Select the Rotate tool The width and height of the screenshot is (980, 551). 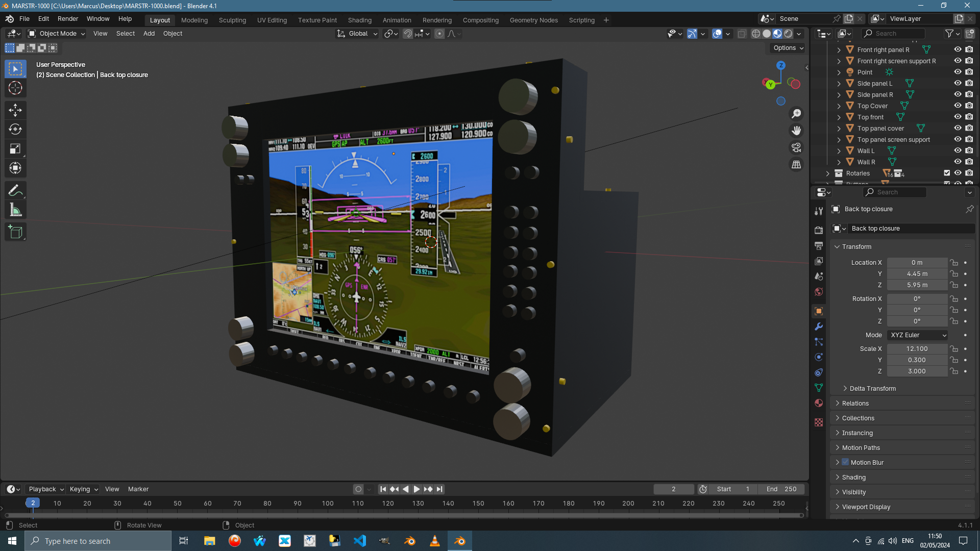15,129
